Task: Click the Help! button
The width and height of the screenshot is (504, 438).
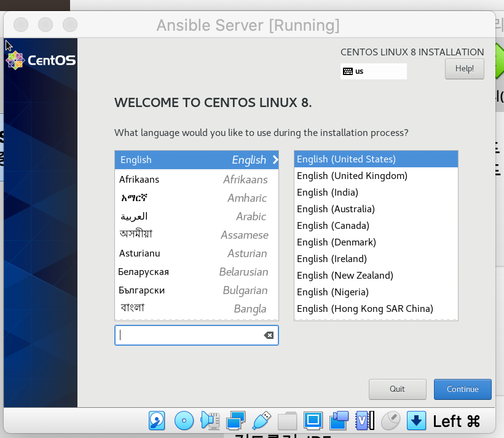Action: click(x=465, y=68)
